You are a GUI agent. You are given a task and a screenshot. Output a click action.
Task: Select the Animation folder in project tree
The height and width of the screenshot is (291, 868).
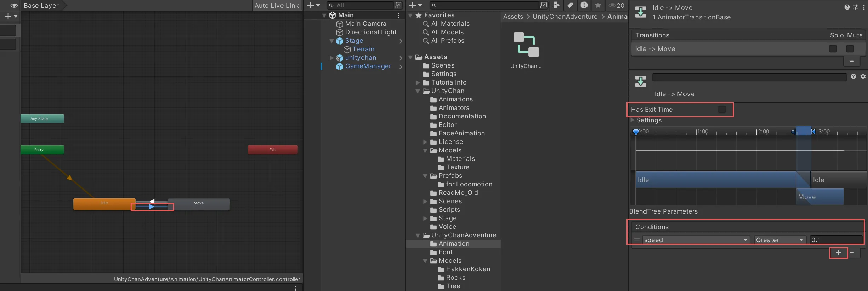point(454,244)
